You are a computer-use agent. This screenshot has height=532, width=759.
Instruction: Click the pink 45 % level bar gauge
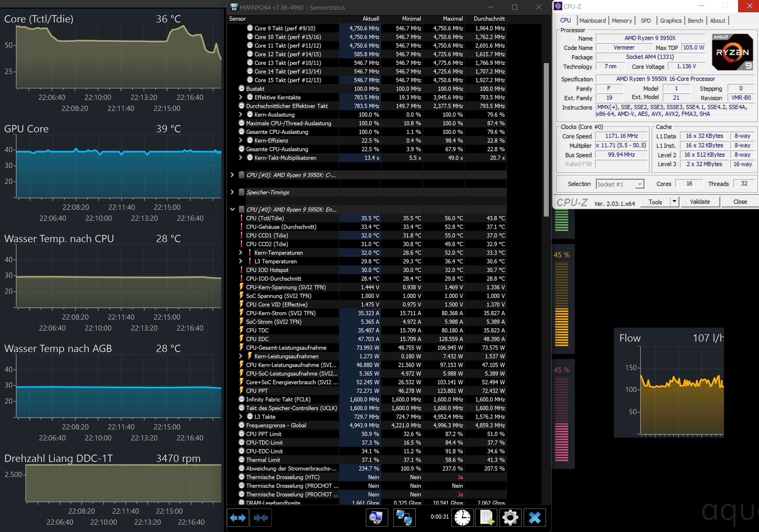pyautogui.click(x=561, y=419)
